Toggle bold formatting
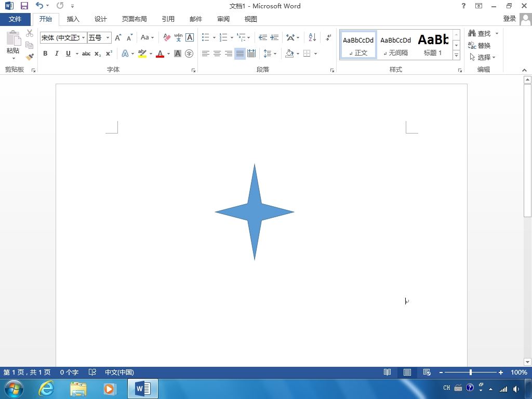Viewport: 532px width, 399px height. click(45, 54)
